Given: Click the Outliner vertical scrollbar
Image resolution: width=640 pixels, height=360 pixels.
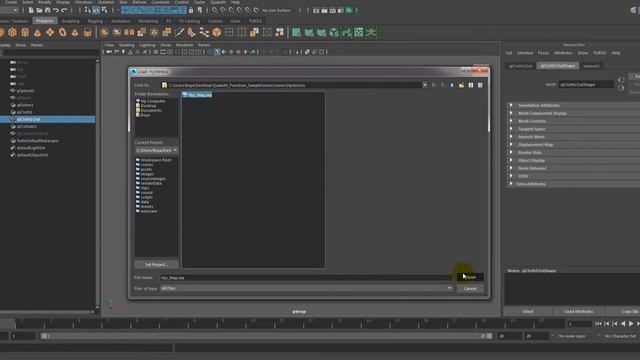Looking at the screenshot, I should tap(97, 184).
